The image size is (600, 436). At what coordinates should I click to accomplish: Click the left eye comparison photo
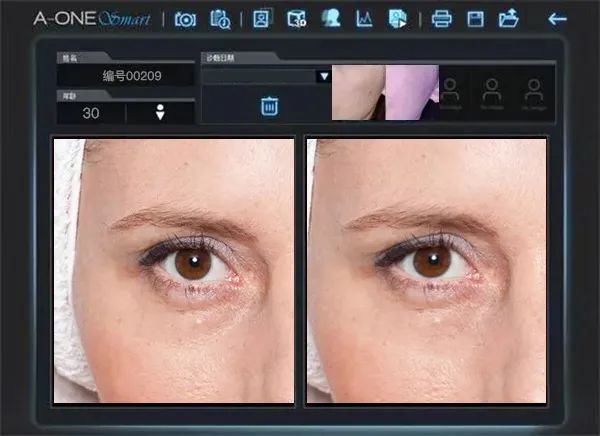[x=174, y=271]
